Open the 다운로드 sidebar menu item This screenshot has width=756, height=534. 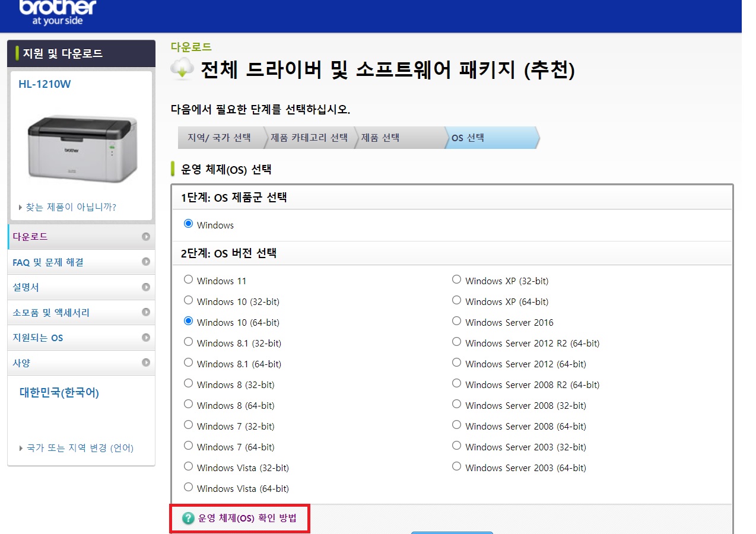pyautogui.click(x=81, y=237)
